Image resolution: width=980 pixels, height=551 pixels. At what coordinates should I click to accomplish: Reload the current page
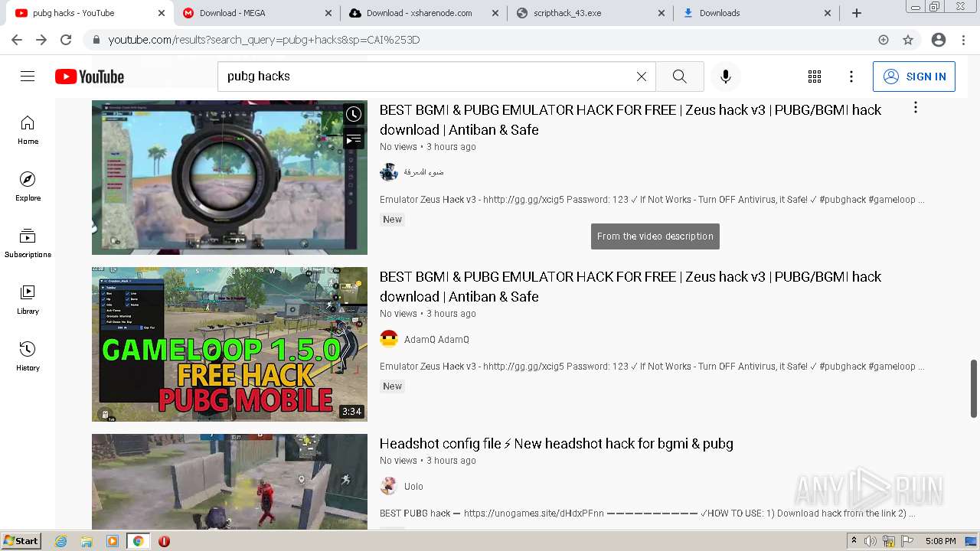coord(66,40)
